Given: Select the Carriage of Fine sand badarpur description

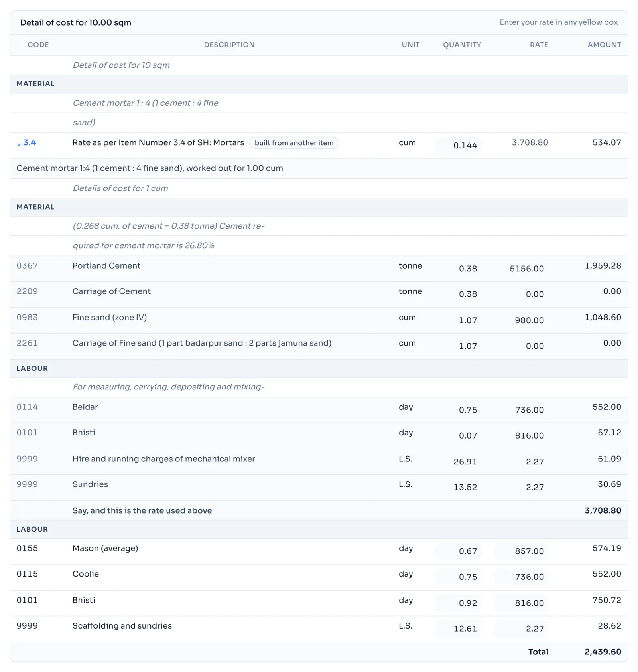Looking at the screenshot, I should click(202, 343).
